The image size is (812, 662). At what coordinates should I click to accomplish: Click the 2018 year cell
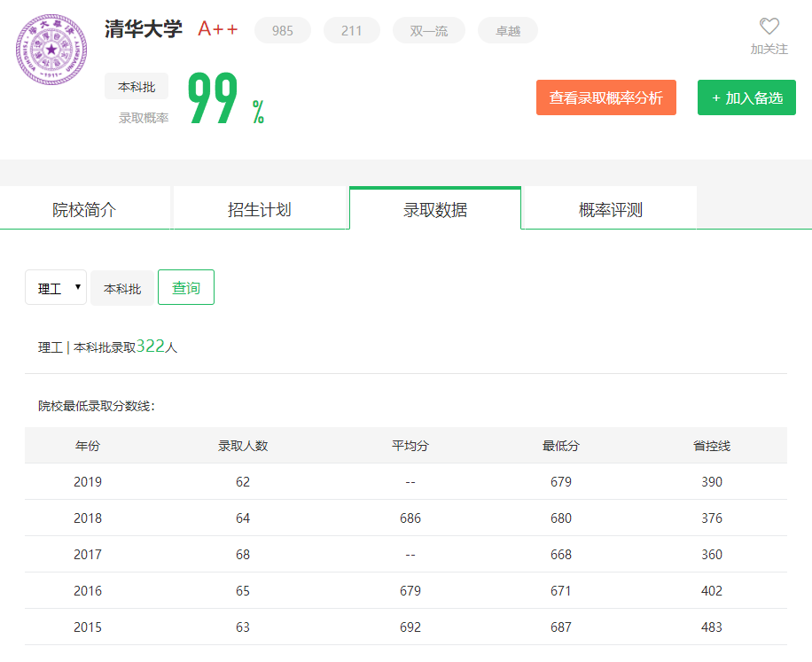(88, 518)
